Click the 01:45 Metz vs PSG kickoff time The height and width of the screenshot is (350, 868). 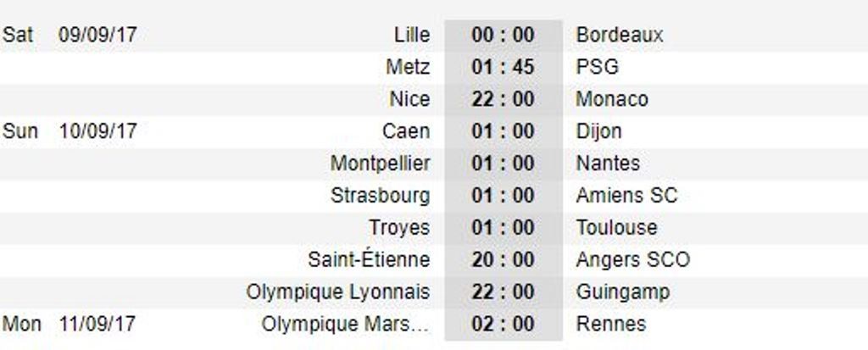[503, 67]
